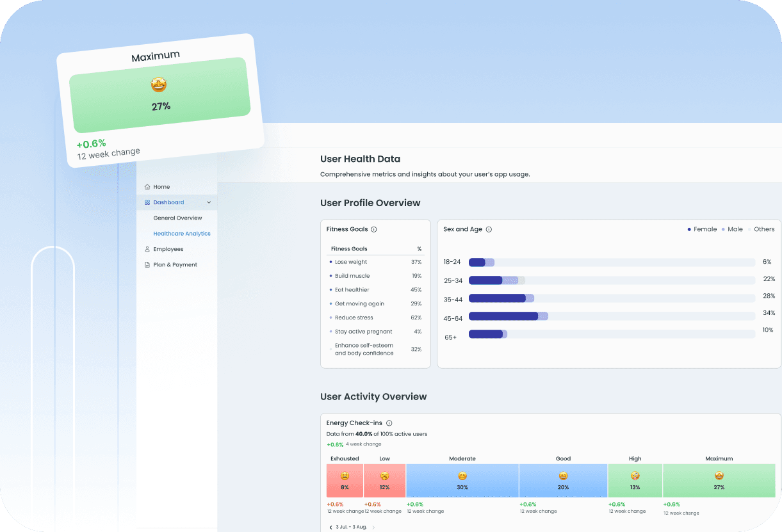Open General Overview submenu item

pos(177,218)
